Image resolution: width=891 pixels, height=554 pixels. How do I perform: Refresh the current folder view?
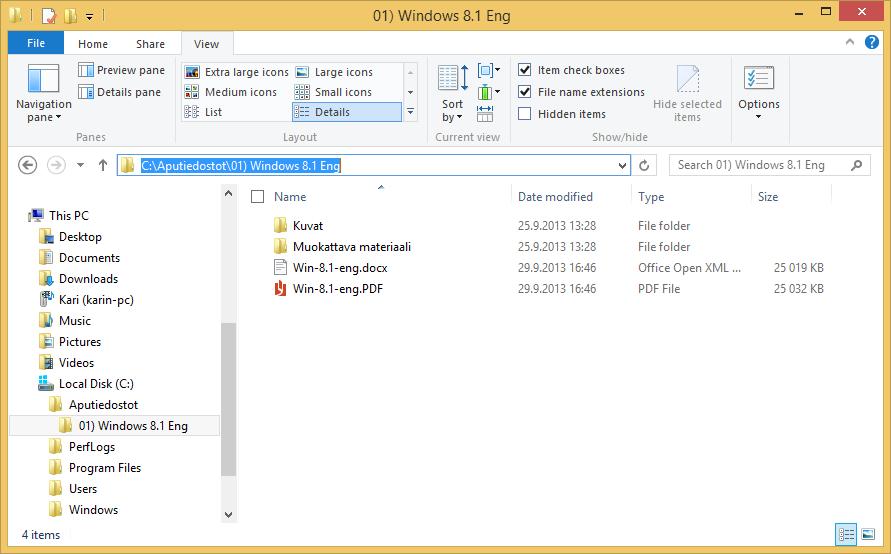pos(644,165)
